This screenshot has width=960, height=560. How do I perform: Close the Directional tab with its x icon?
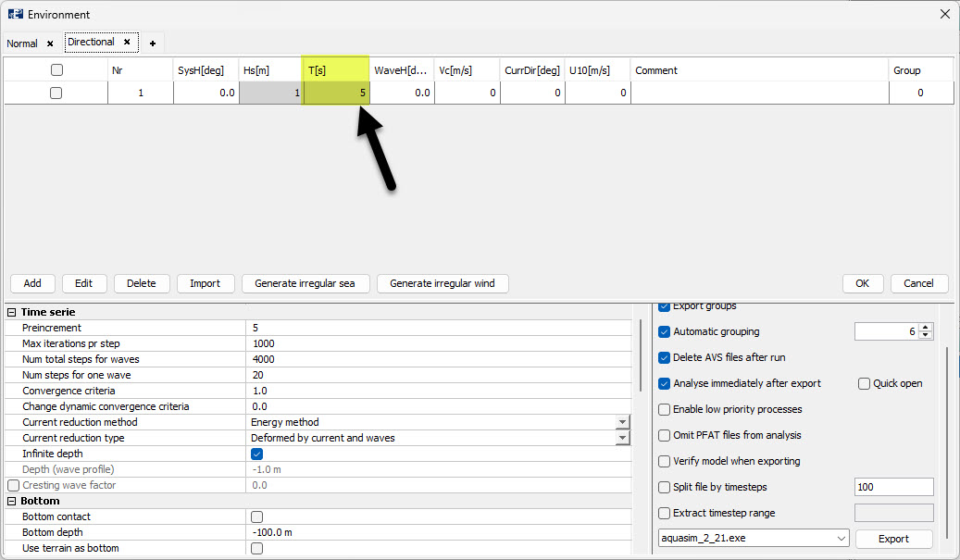tap(127, 42)
